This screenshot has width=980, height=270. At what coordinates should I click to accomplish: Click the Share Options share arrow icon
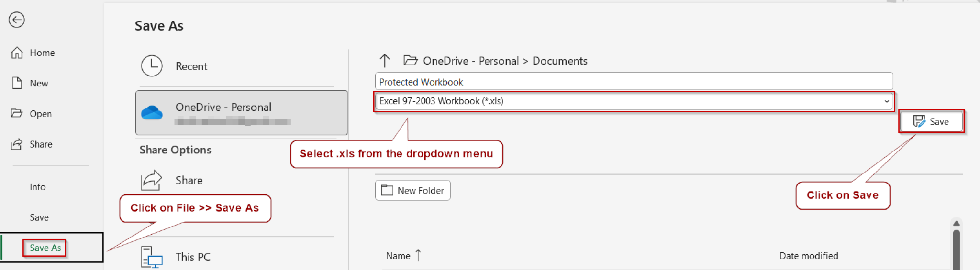152,181
